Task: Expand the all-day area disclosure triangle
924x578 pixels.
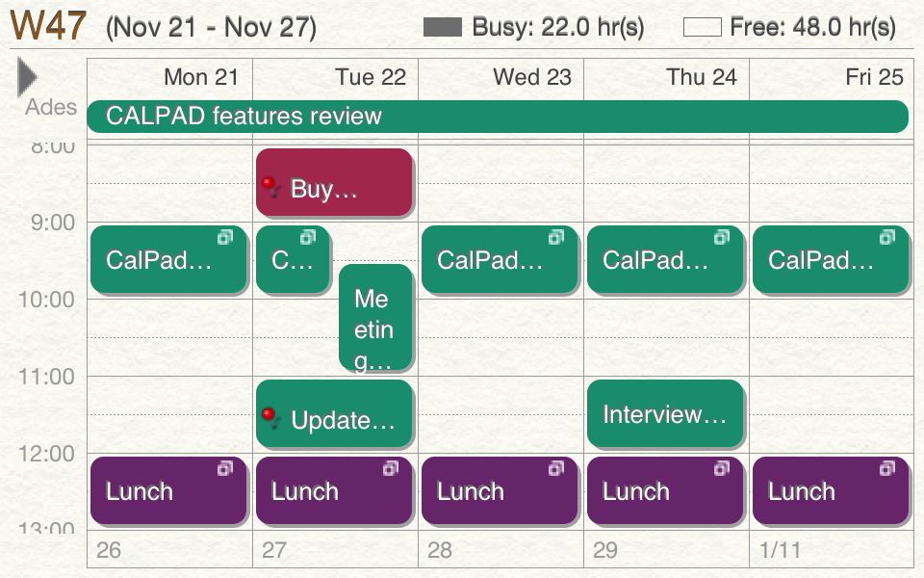Action: 27,77
